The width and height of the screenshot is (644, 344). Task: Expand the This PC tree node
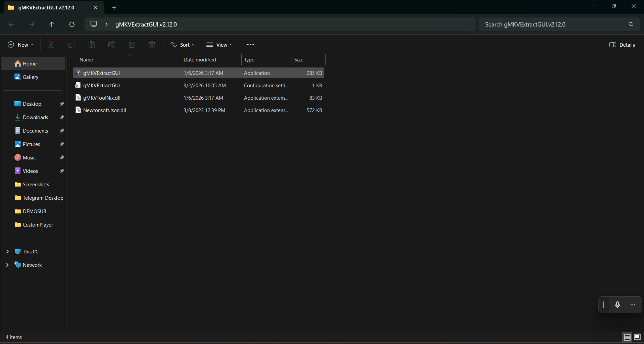click(7, 251)
